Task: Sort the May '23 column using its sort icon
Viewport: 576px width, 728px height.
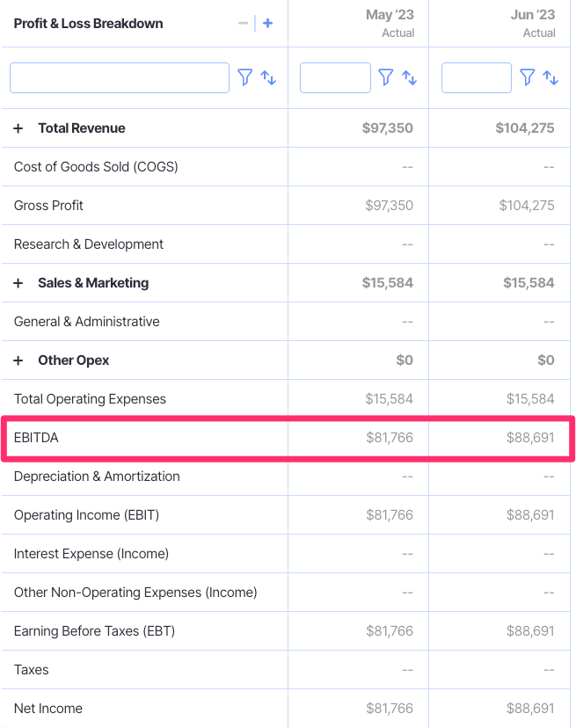Action: point(409,77)
